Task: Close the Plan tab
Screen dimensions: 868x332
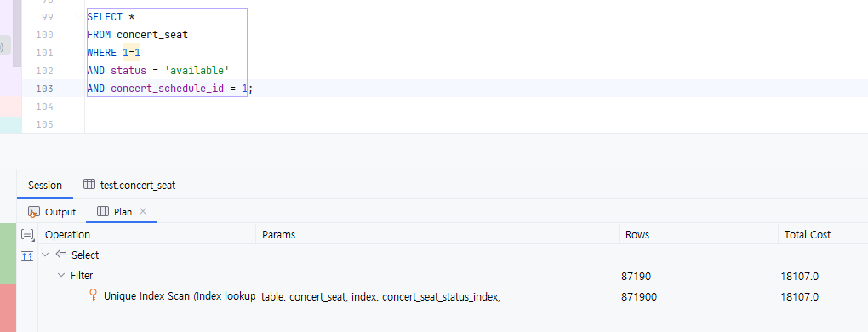Action: click(x=143, y=211)
